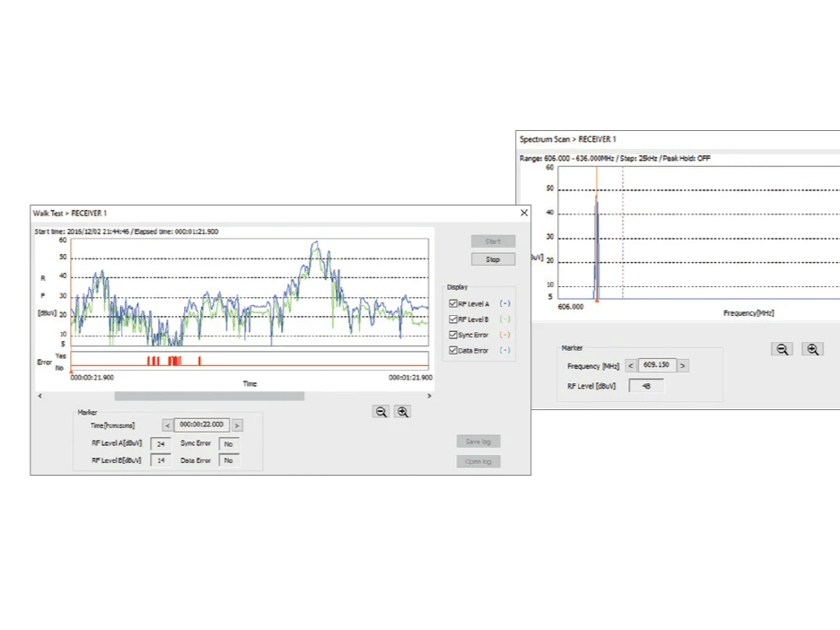Zoom out the Walk Test graph

pyautogui.click(x=381, y=412)
